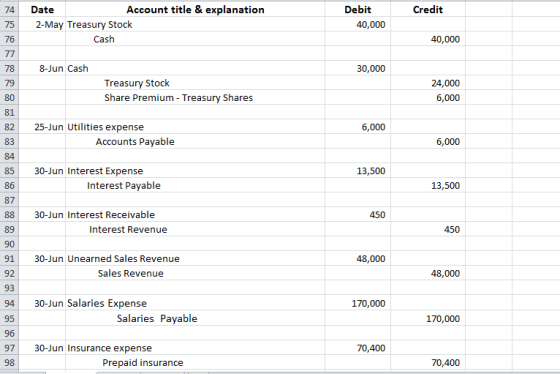This screenshot has width=560, height=374.
Task: Click the Interest Expense cell
Action: coord(195,171)
